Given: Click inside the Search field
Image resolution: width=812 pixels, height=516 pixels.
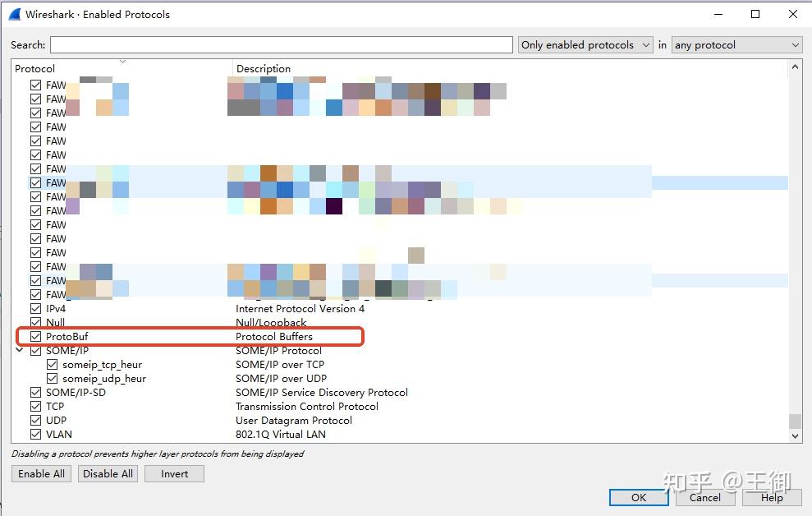Looking at the screenshot, I should [x=279, y=44].
